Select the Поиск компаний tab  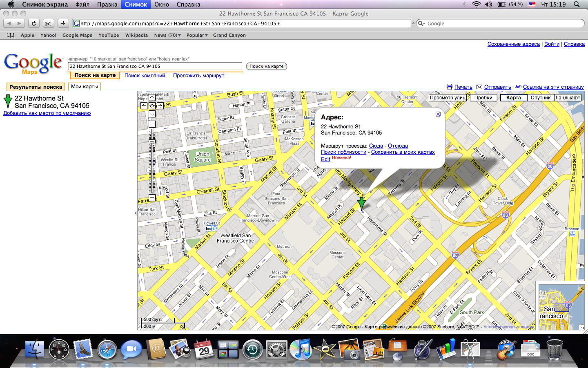145,76
